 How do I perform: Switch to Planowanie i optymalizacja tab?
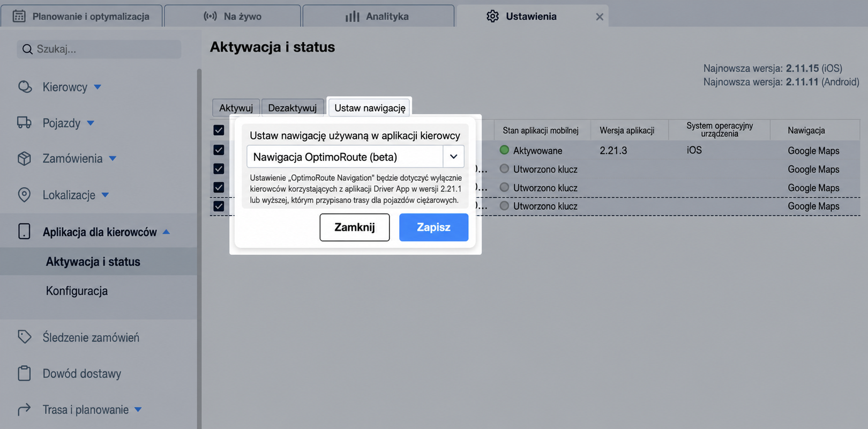(81, 16)
